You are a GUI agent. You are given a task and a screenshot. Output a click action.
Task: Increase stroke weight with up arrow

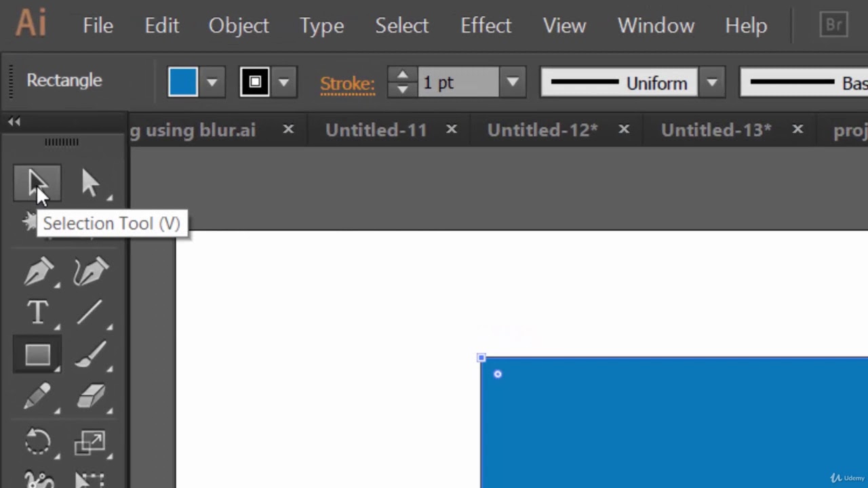(402, 75)
